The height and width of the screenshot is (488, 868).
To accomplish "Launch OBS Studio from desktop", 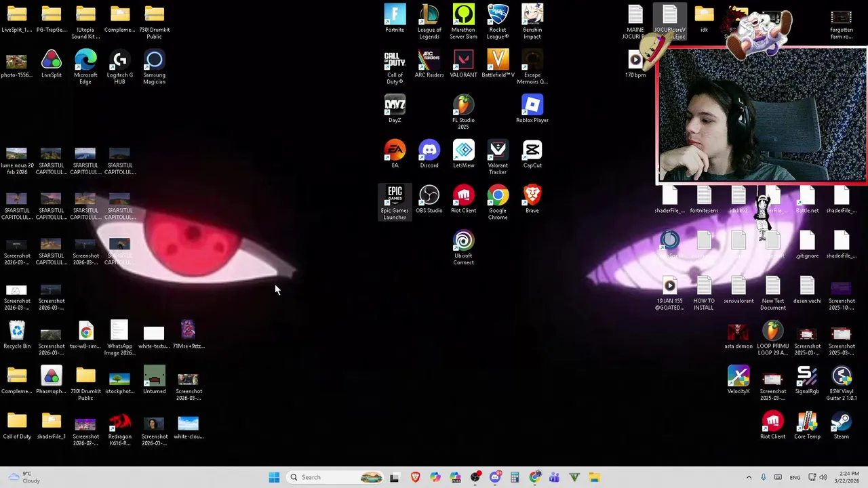I will (429, 199).
